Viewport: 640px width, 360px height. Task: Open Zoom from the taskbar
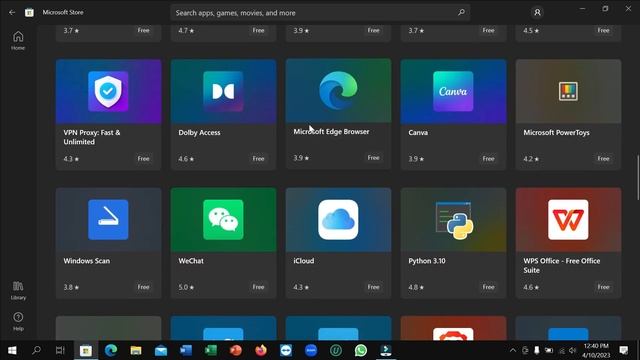(311, 350)
